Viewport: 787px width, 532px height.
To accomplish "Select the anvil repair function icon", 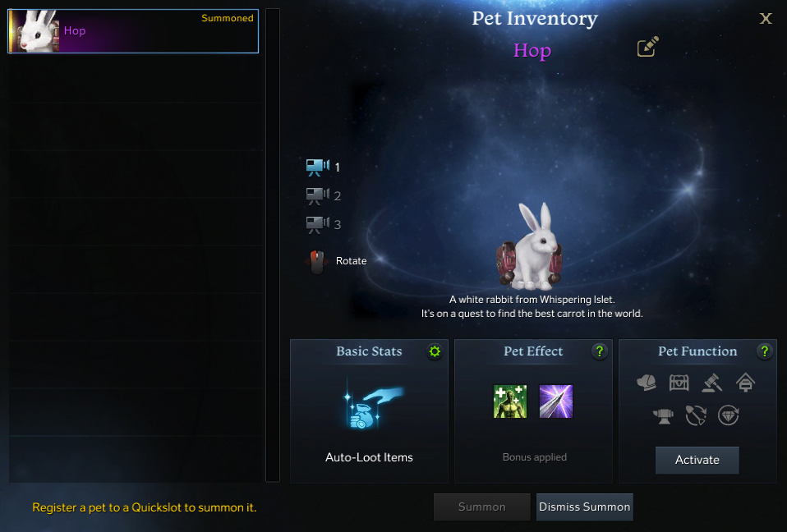I will [x=663, y=415].
